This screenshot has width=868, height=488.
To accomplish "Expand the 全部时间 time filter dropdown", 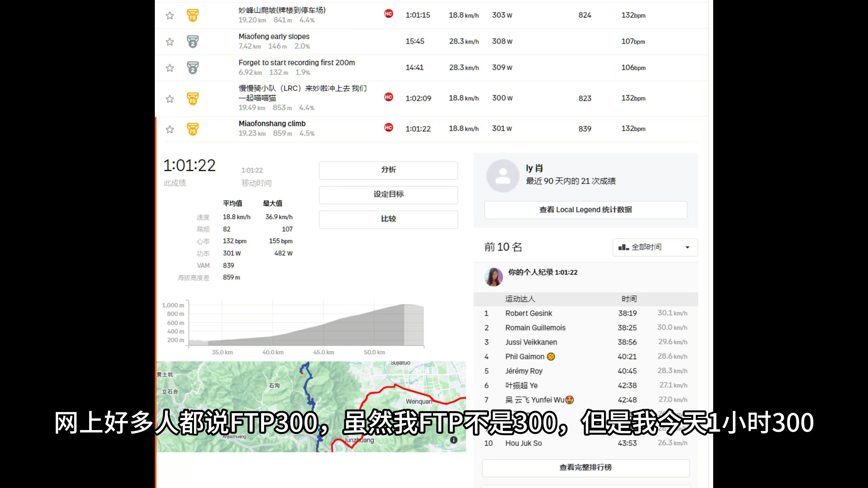I will (x=655, y=248).
